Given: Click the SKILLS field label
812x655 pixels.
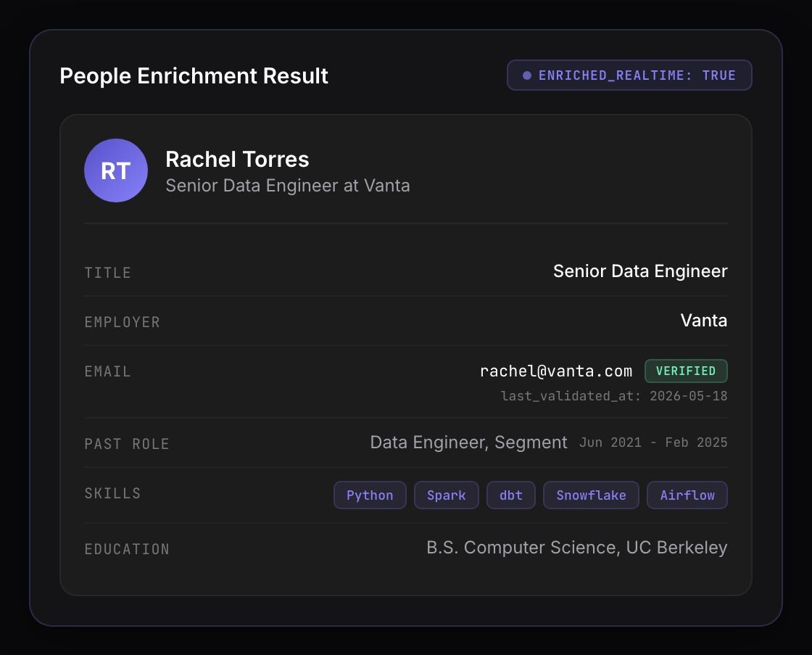Looking at the screenshot, I should (112, 493).
